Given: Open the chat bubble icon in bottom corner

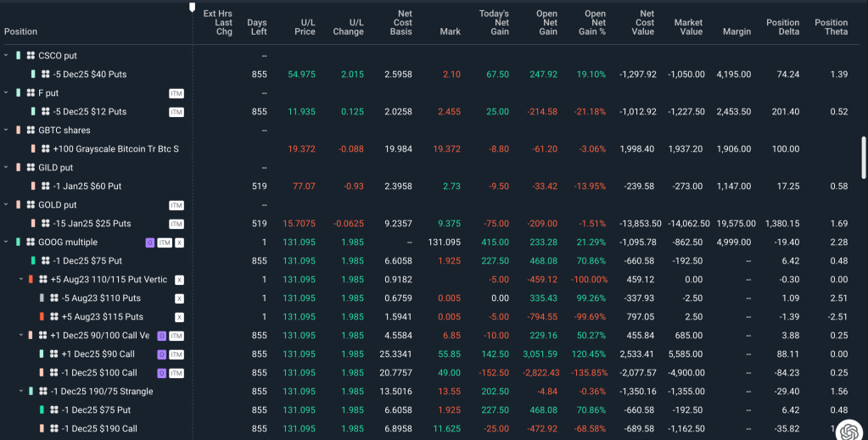Looking at the screenshot, I should coord(848,431).
